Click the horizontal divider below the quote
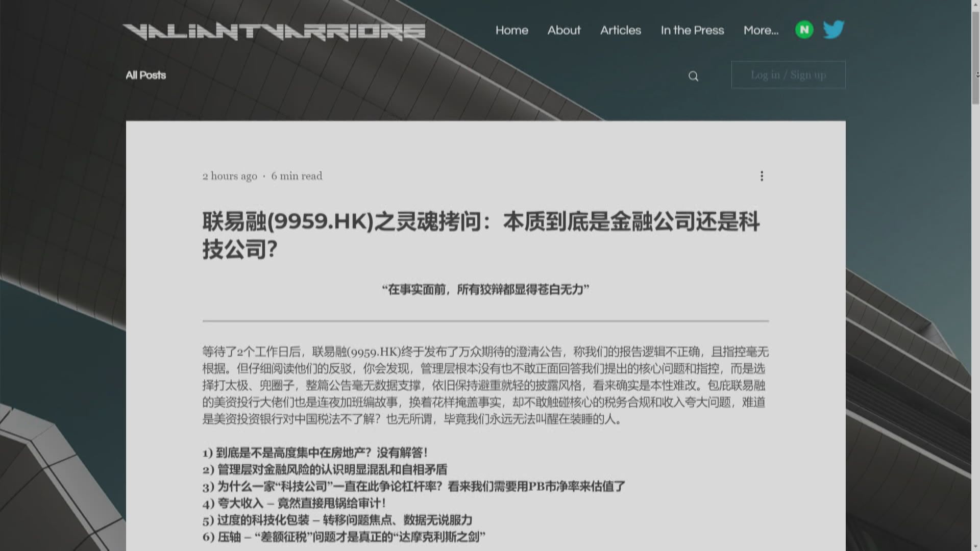Image resolution: width=980 pixels, height=551 pixels. tap(485, 320)
